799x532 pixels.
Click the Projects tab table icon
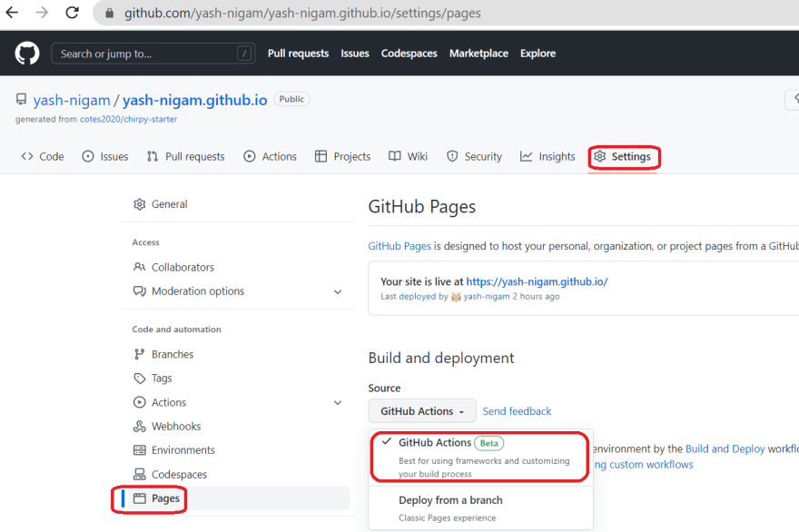(321, 156)
